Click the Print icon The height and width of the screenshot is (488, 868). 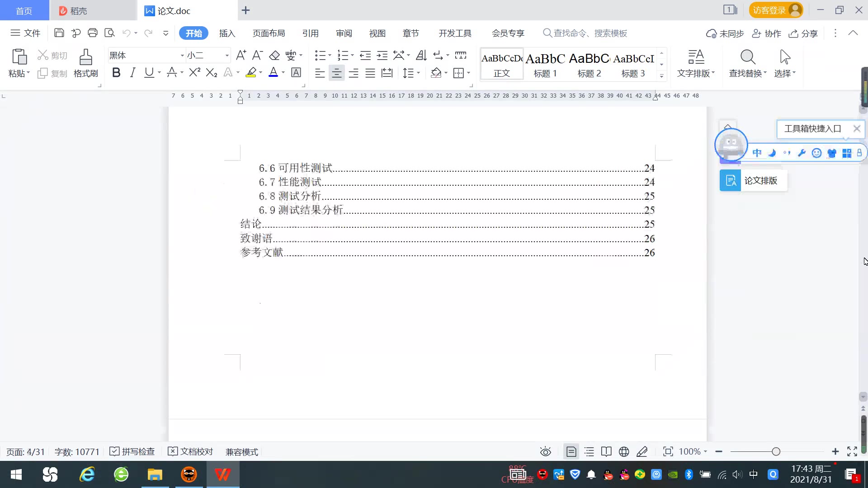point(93,33)
